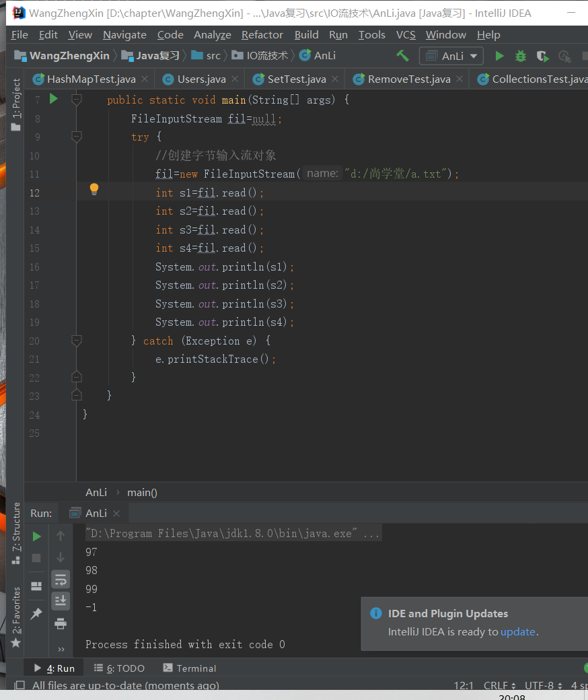Close the HashMapTest.java tab

(x=145, y=79)
